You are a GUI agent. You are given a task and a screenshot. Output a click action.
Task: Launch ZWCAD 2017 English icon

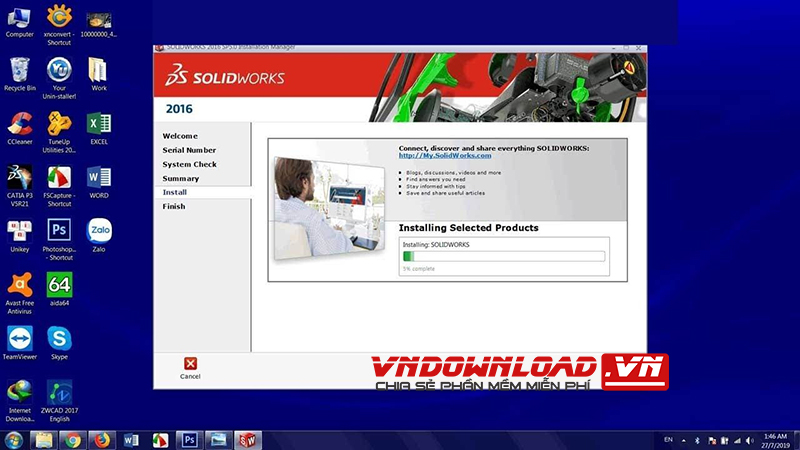click(59, 401)
